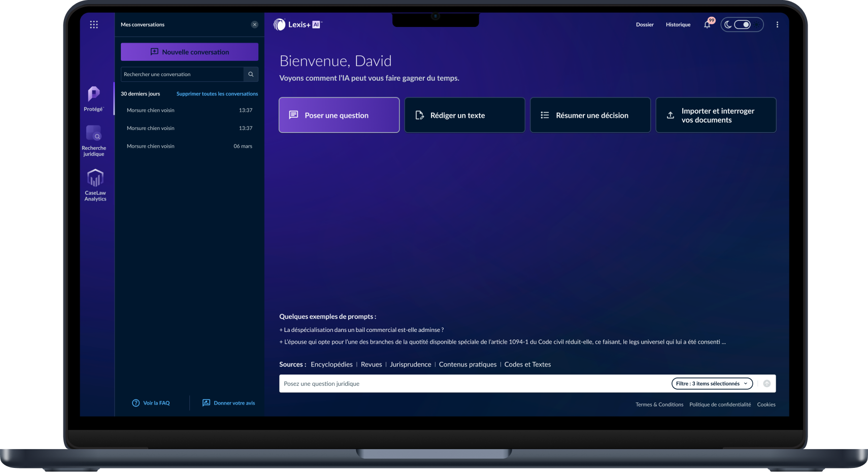Open the Historique menu
This screenshot has width=868, height=472.
678,24
